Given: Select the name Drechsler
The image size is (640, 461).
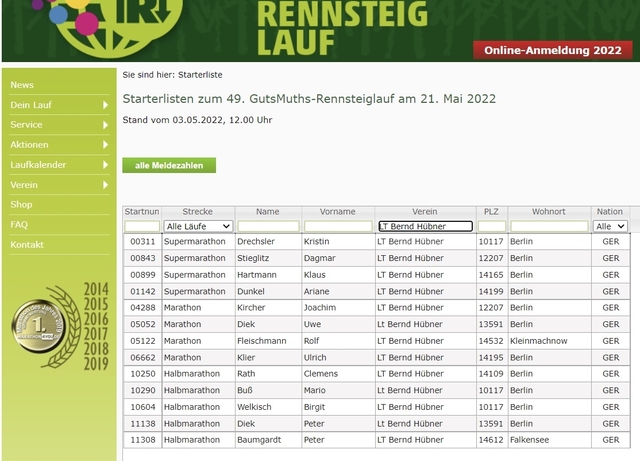Looking at the screenshot, I should point(256,241).
